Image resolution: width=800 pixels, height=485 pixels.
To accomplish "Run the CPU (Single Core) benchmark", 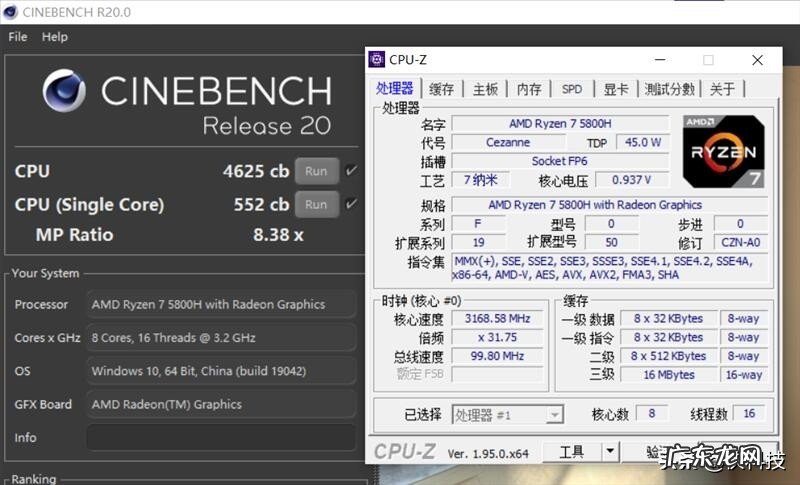I will (316, 204).
